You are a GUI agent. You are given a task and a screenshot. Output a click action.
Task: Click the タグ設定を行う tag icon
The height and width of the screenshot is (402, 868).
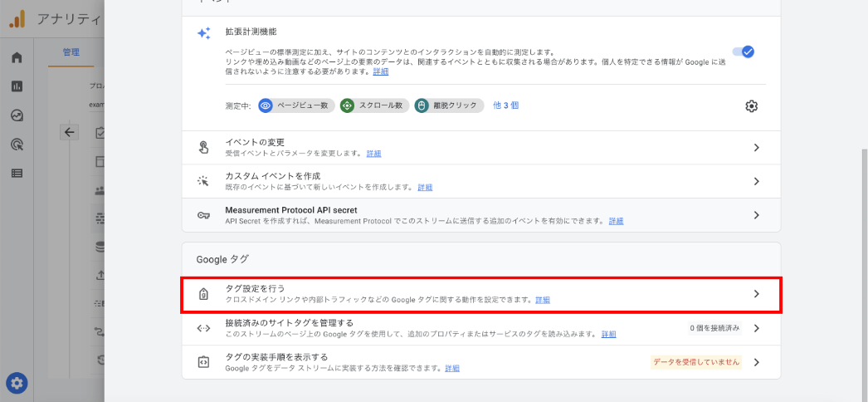point(203,294)
